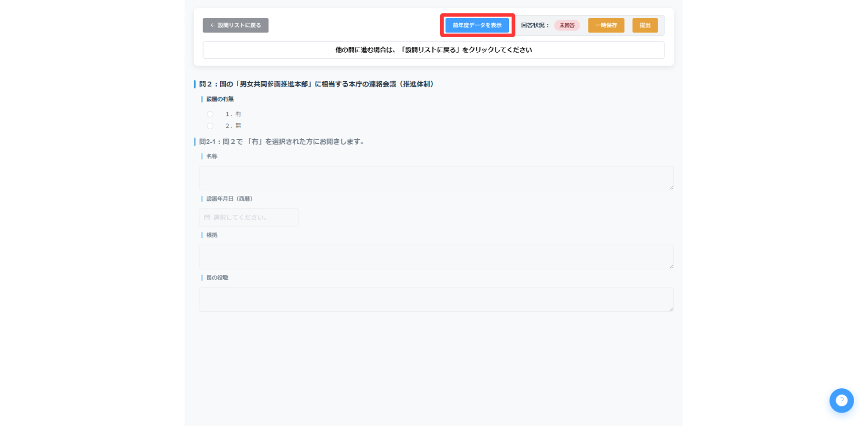This screenshot has height=426, width=868.
Task: Click the 問2 question heading text
Action: tap(316, 84)
